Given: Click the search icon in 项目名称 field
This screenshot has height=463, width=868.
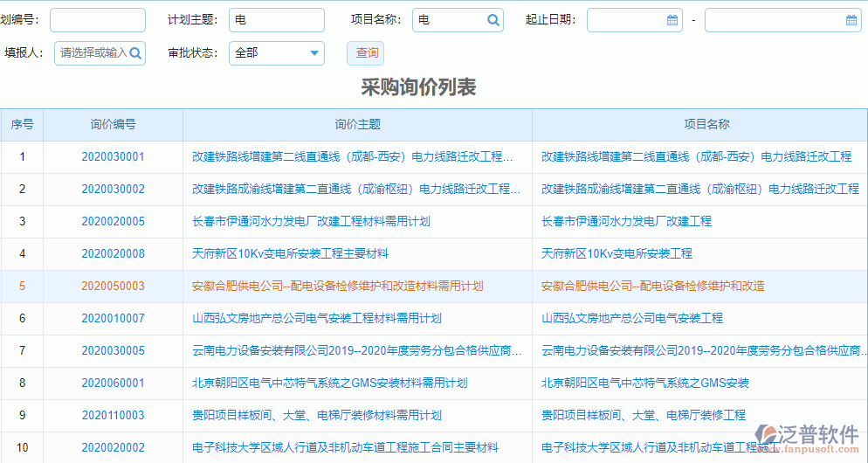Looking at the screenshot, I should pos(493,20).
